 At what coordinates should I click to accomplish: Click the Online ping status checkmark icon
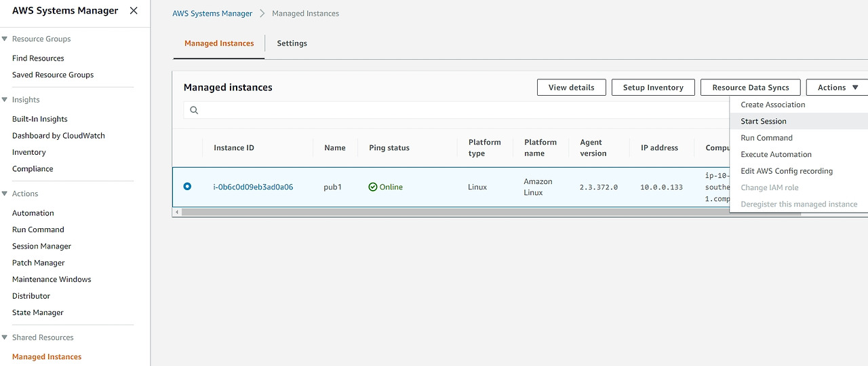point(373,187)
